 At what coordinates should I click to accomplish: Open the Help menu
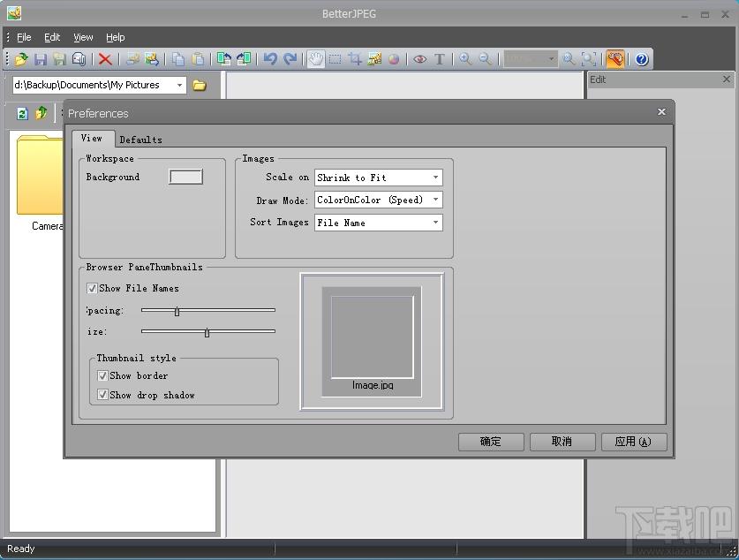115,37
